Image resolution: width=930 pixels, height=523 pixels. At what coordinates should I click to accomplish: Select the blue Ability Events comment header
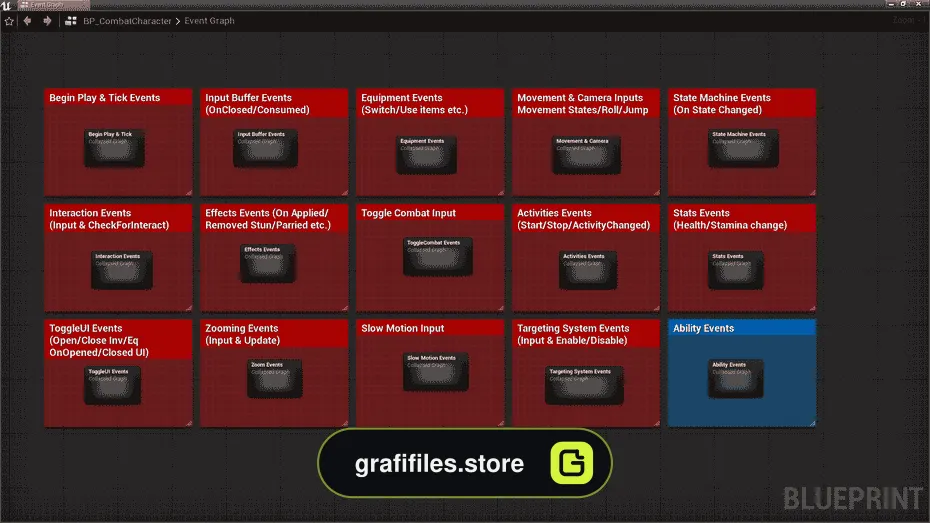point(742,329)
